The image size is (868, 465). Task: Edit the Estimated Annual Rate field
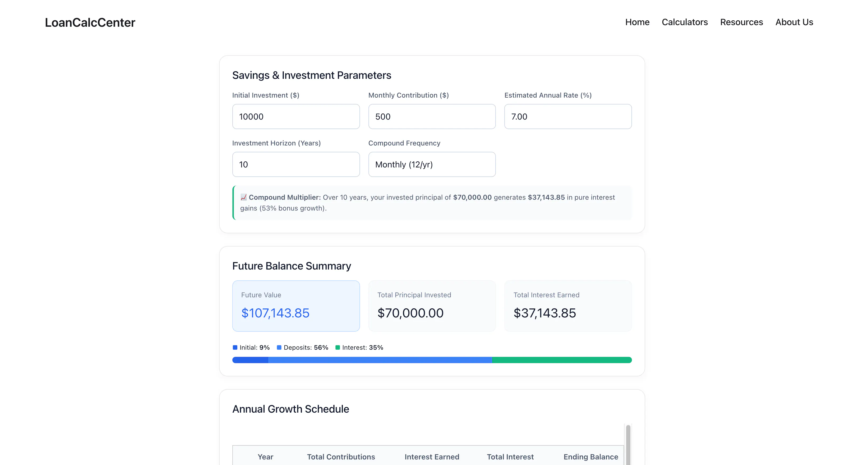click(x=568, y=117)
